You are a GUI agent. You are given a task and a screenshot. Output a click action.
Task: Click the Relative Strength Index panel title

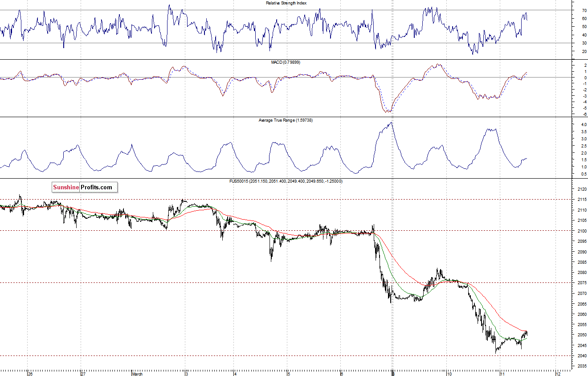286,3
